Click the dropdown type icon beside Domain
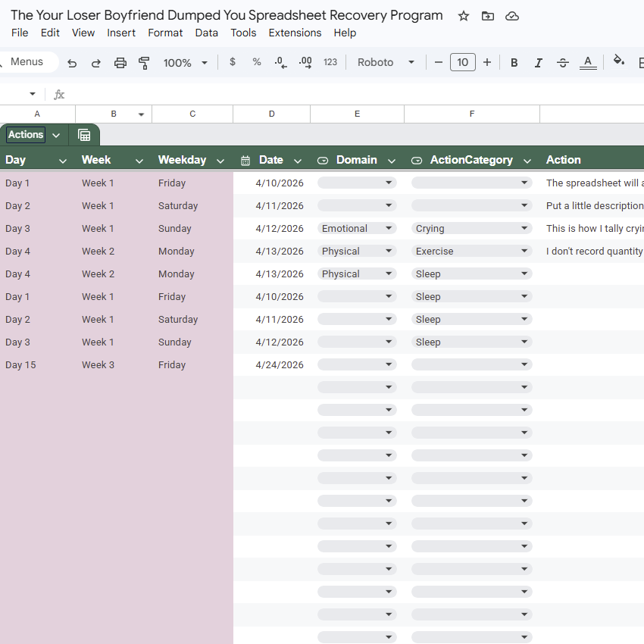This screenshot has width=644, height=644. tap(323, 161)
